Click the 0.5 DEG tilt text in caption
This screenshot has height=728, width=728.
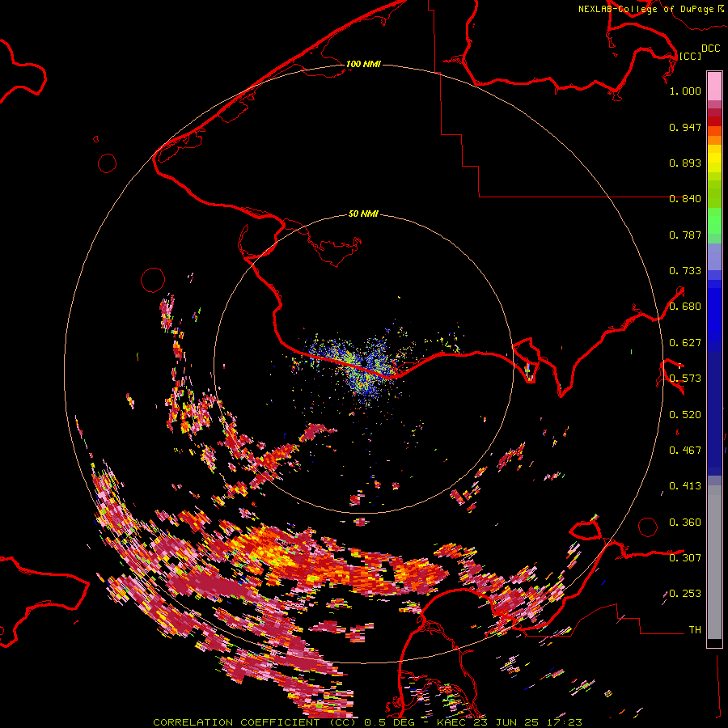389,722
